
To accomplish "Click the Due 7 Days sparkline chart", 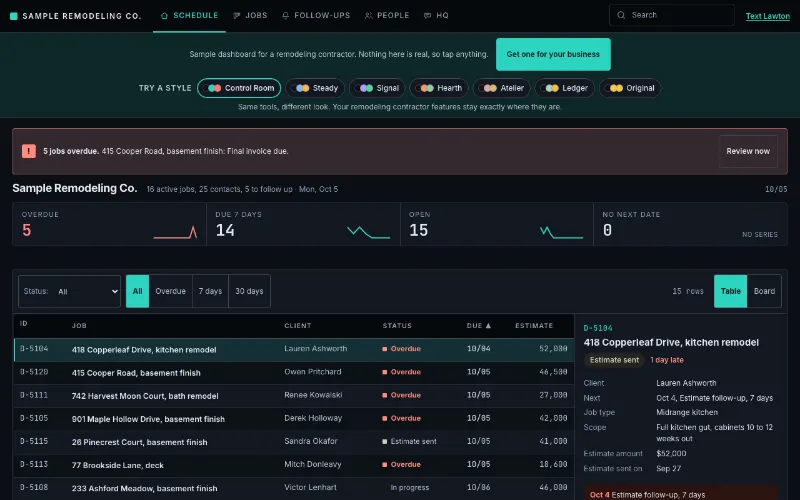I will pos(369,232).
